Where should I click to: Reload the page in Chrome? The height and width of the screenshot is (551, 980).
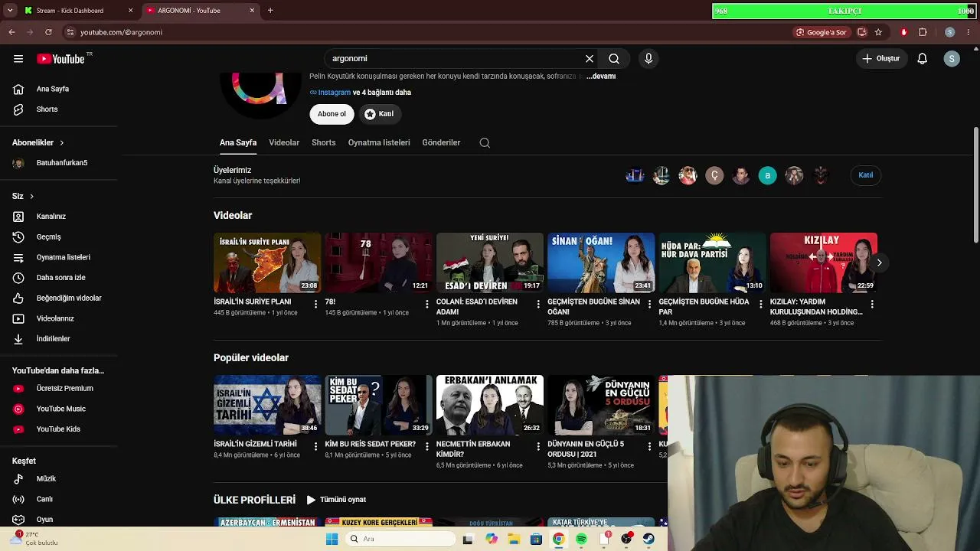click(48, 32)
